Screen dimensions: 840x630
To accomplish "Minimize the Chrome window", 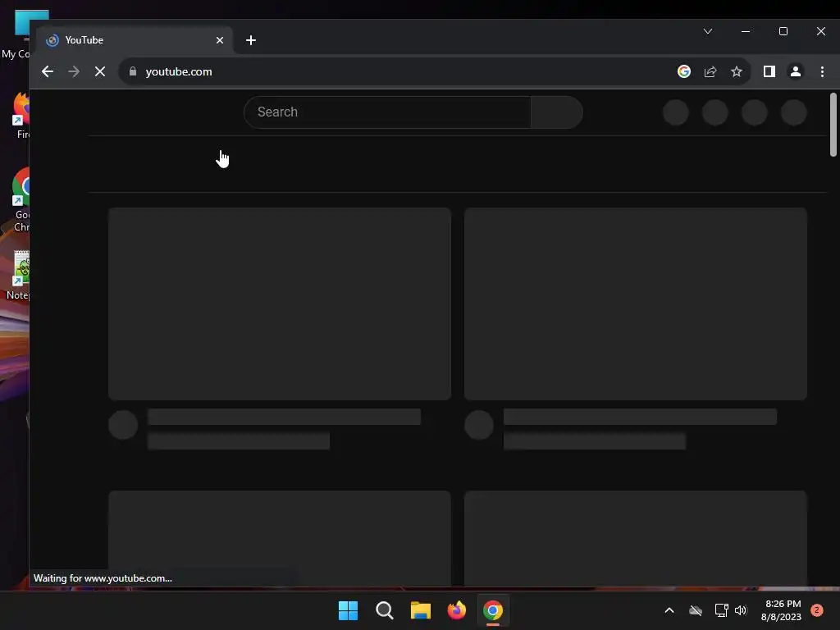I will (745, 31).
